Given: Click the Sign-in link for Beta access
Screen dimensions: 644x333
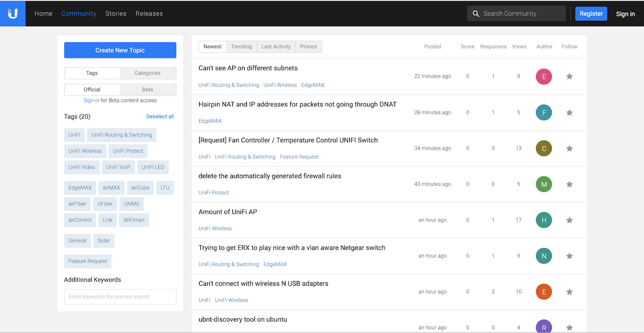Looking at the screenshot, I should pyautogui.click(x=91, y=100).
